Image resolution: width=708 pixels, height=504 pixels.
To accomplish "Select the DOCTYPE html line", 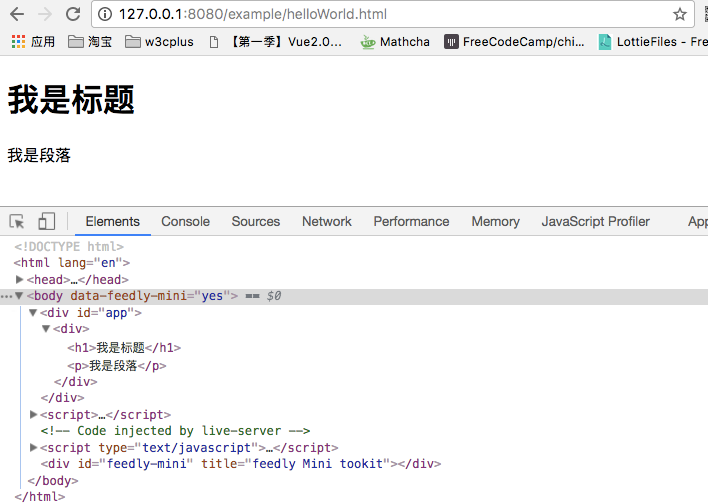I will click(69, 247).
